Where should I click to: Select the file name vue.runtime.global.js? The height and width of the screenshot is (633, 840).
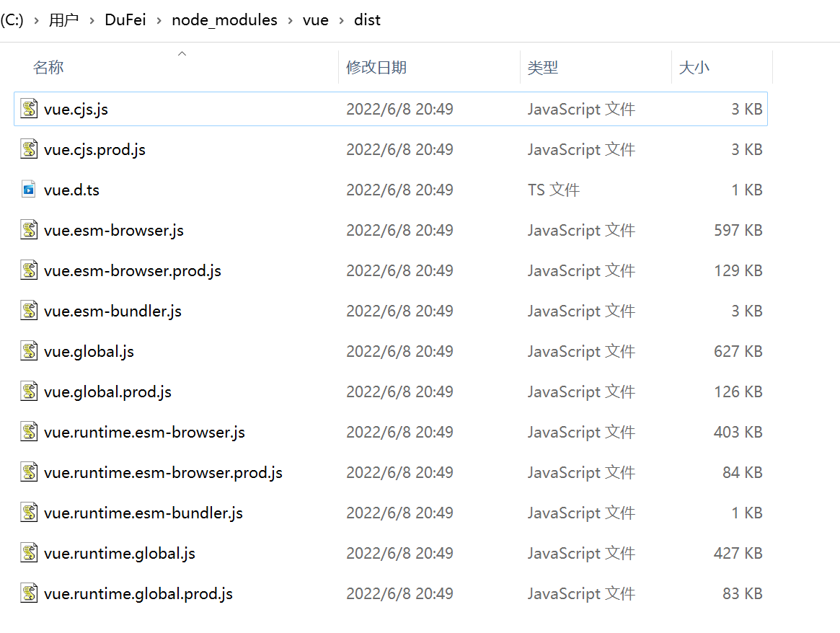point(120,554)
